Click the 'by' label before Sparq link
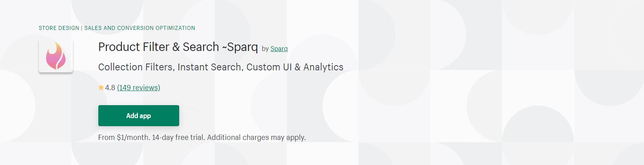The width and height of the screenshot is (644, 165). pos(265,49)
